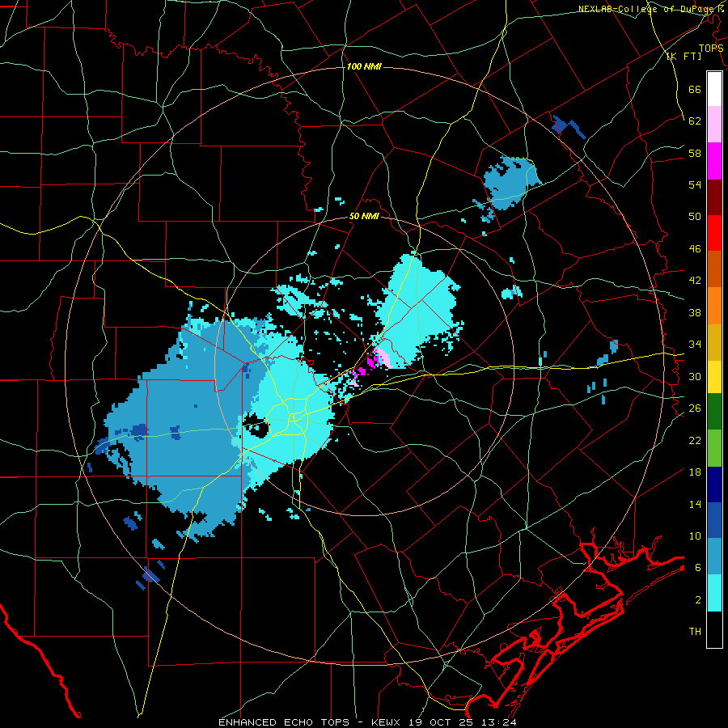Click the gold legend swatch near 34

714,342
